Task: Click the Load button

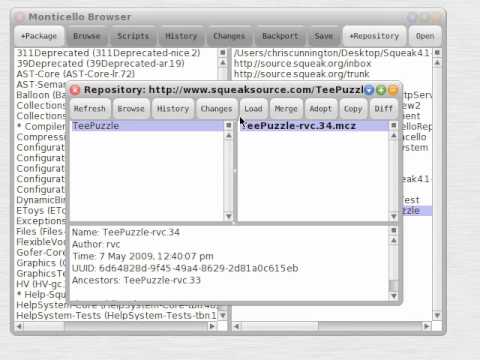Action: point(253,109)
